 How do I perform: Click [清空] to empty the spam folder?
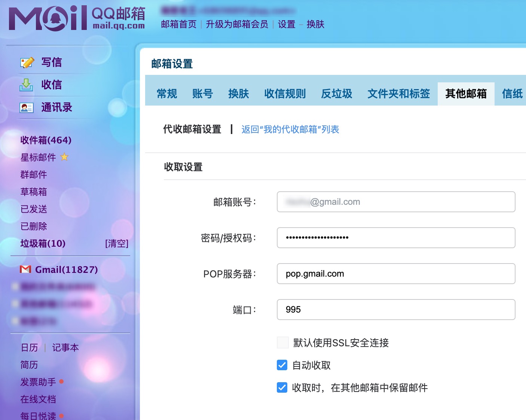point(117,244)
